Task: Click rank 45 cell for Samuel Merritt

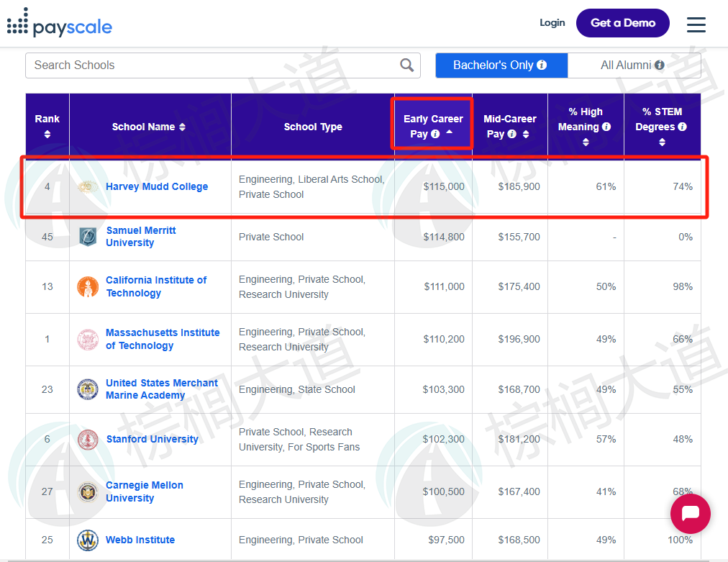Action: coord(47,237)
